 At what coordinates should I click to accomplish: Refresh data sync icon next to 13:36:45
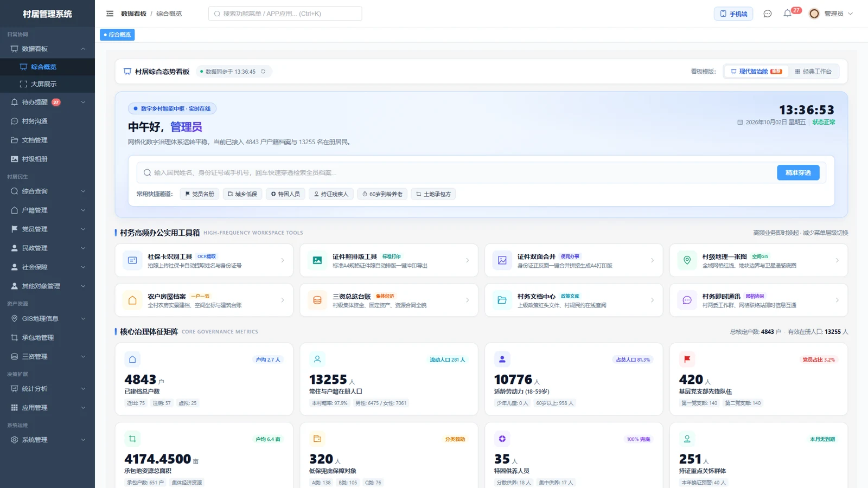pyautogui.click(x=264, y=72)
